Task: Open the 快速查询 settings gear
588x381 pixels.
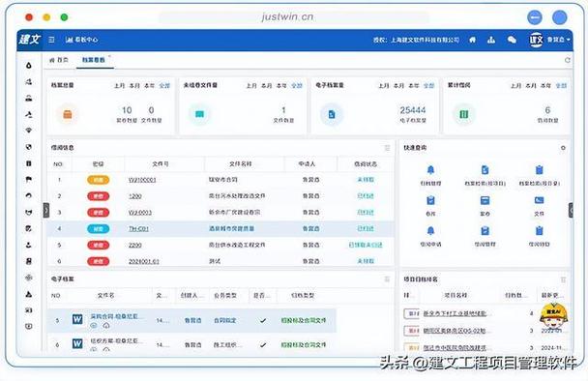Action: 563,148
